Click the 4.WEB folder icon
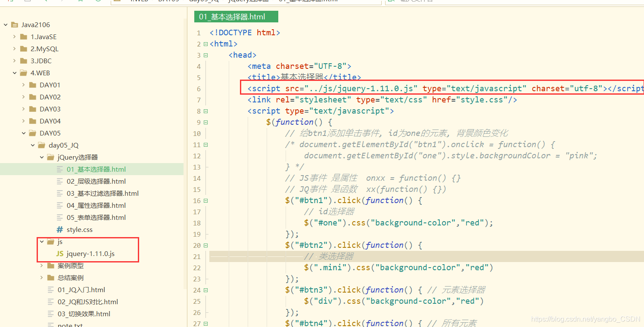This screenshot has height=327, width=644. 24,73
